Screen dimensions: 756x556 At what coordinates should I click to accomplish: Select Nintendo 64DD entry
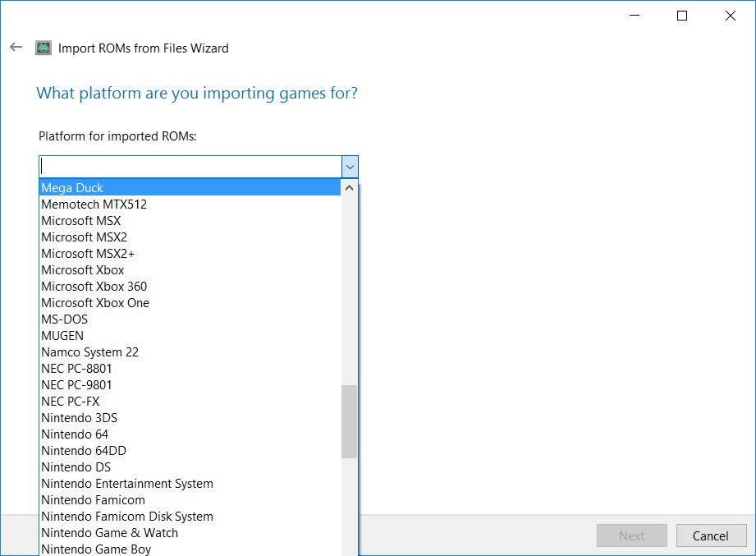pyautogui.click(x=190, y=450)
